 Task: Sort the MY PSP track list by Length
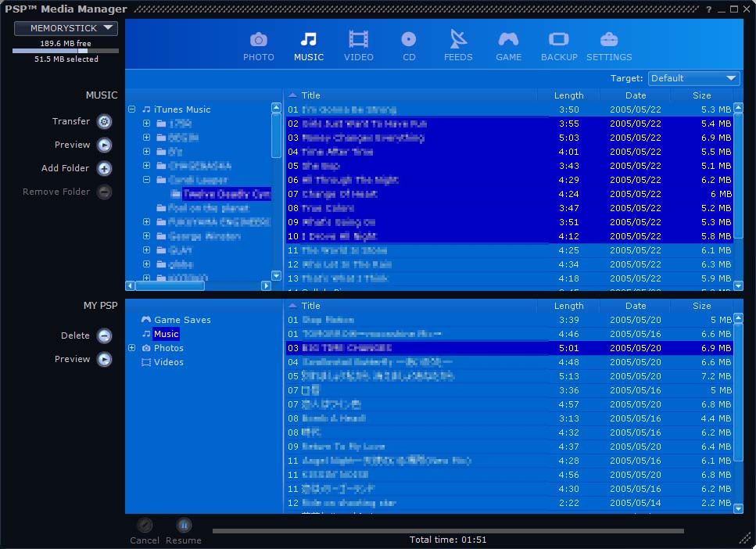click(x=568, y=305)
